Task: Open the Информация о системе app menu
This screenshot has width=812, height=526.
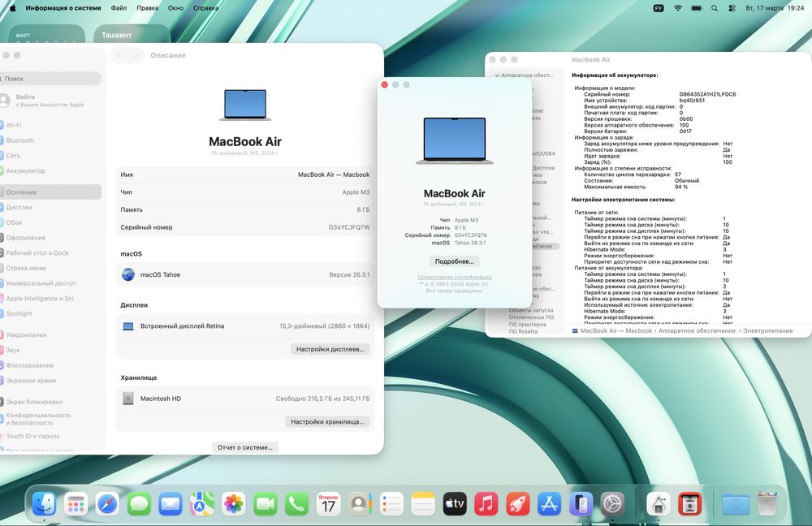Action: pos(63,8)
